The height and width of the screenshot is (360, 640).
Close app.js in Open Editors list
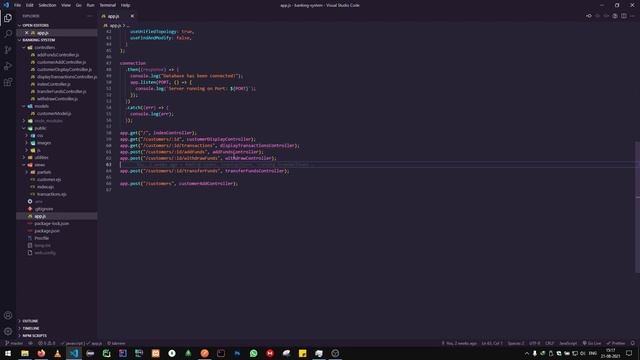click(27, 33)
